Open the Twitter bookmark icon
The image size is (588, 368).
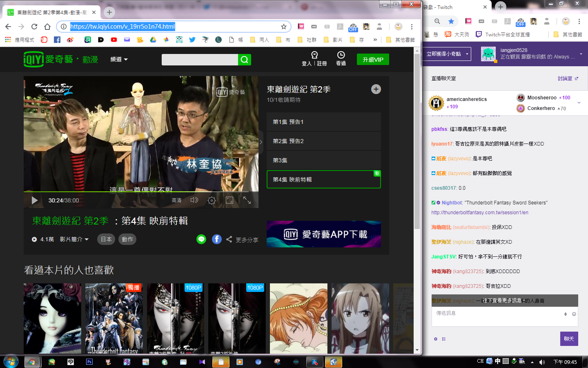tap(192, 40)
